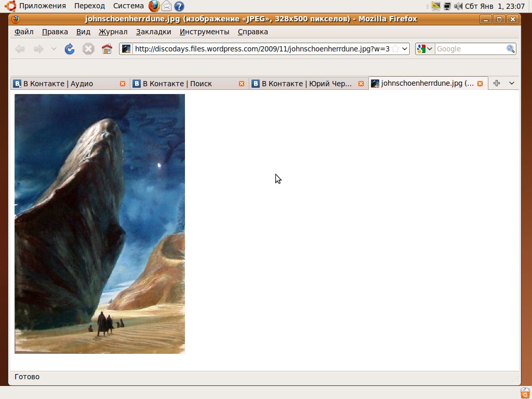The image size is (532, 399).
Task: Click the Reload page icon
Action: 70,49
